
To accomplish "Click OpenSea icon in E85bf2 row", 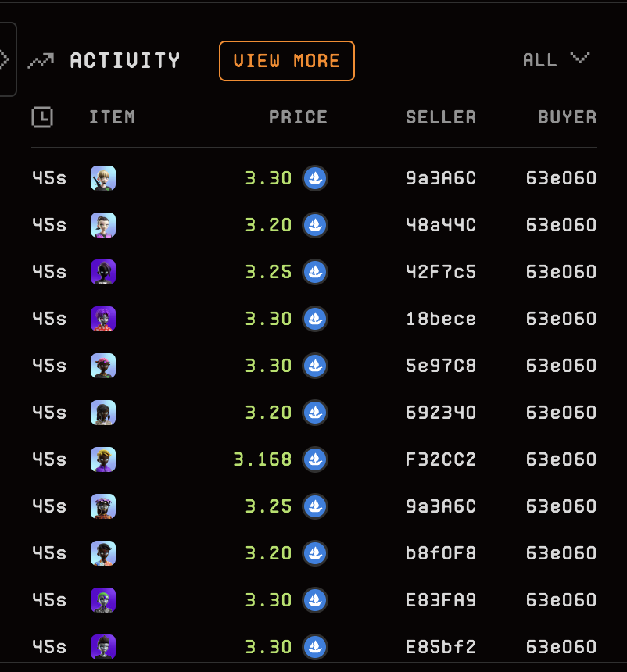I will coord(315,647).
